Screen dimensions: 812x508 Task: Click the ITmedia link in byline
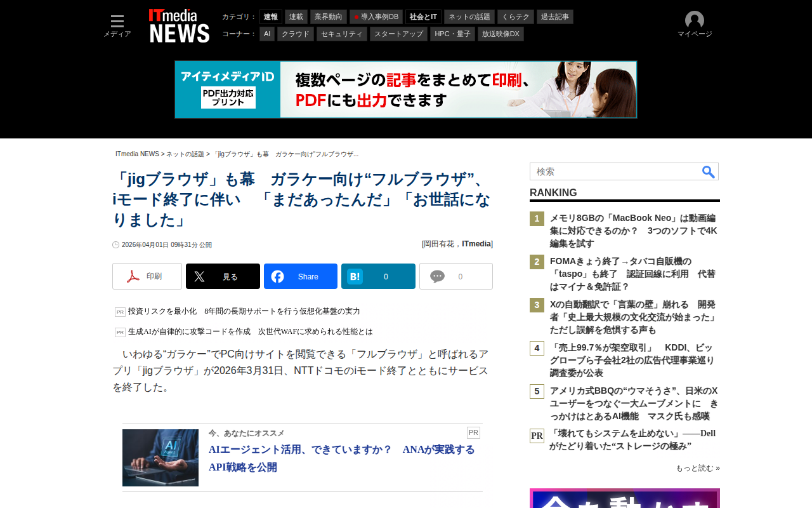(476, 244)
